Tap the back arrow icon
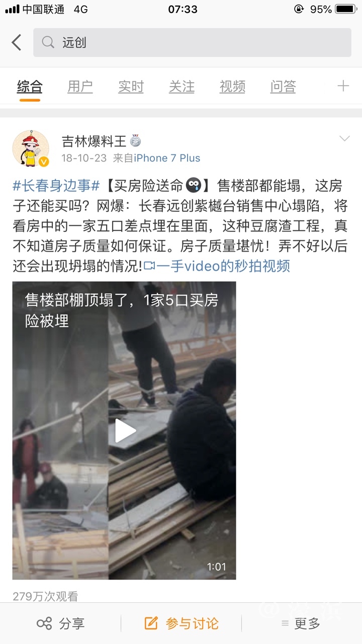The height and width of the screenshot is (644, 362). click(x=17, y=42)
